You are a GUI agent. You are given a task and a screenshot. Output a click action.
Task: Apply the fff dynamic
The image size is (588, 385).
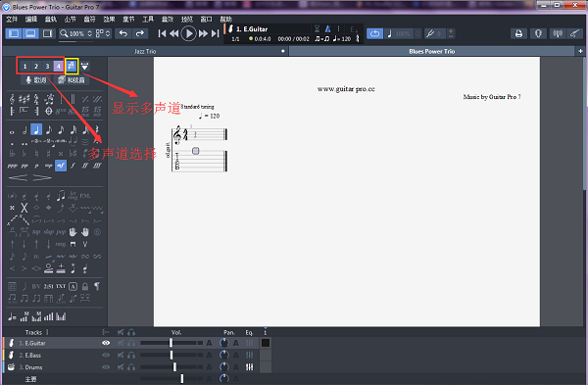tap(97, 166)
